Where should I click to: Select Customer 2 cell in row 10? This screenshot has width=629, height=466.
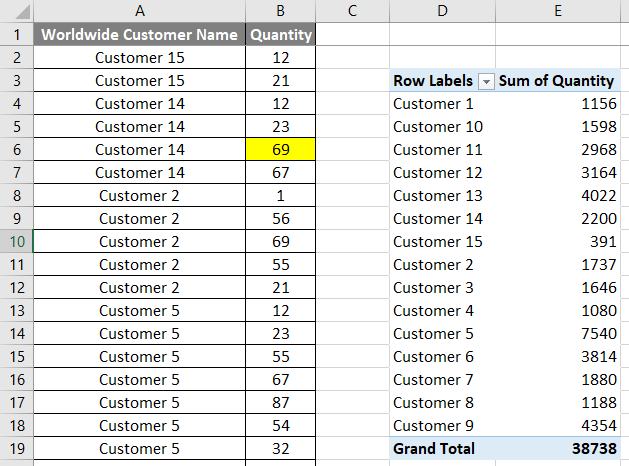[140, 241]
